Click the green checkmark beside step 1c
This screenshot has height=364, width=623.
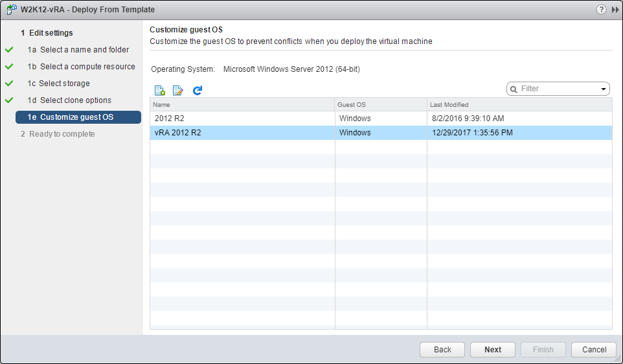tap(9, 84)
